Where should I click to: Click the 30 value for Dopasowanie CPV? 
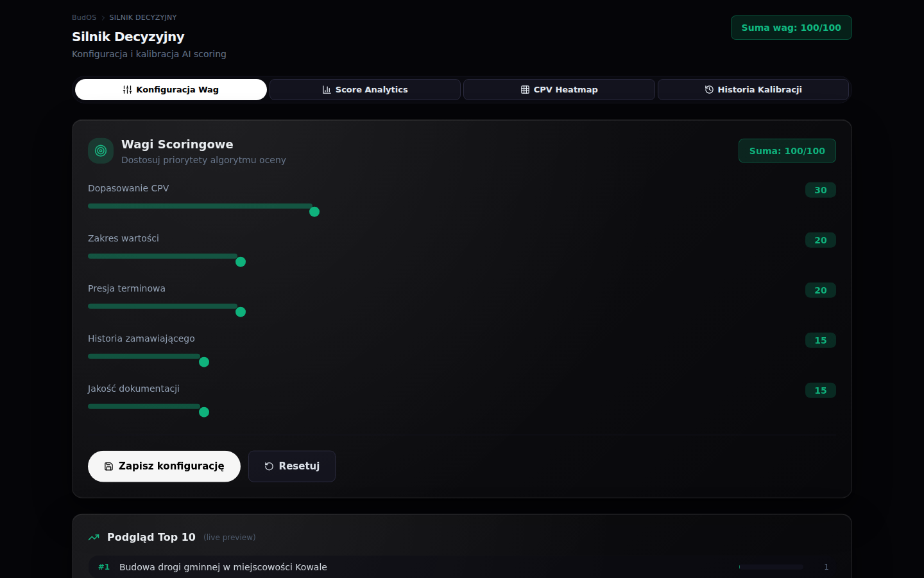click(x=821, y=190)
